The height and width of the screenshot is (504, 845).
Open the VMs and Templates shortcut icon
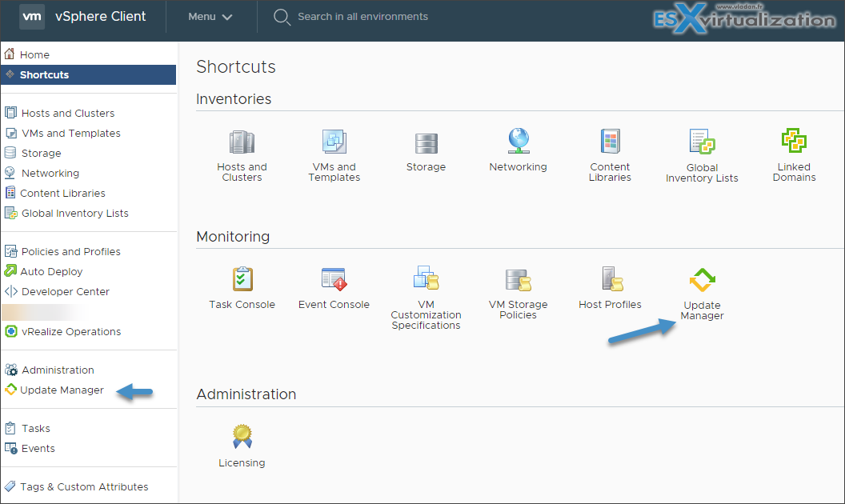[334, 143]
